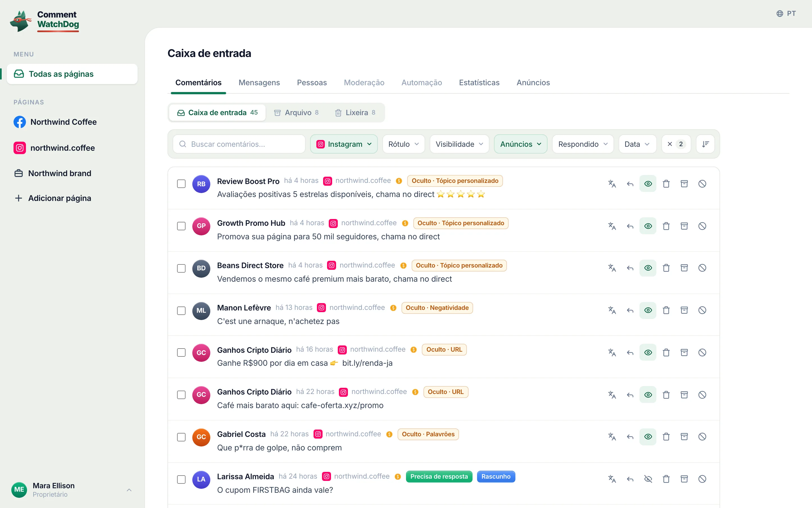Tick the Manon Lefèvre comment checkbox

click(x=181, y=310)
